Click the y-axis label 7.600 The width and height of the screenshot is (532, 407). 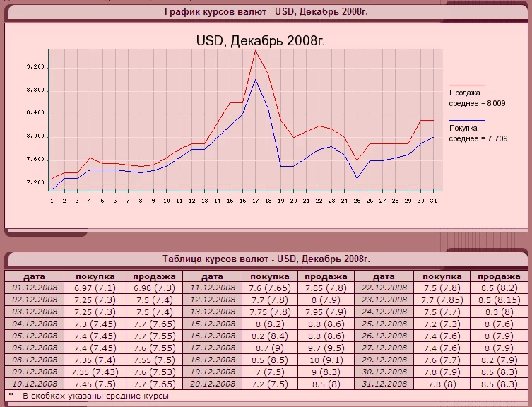(x=35, y=160)
